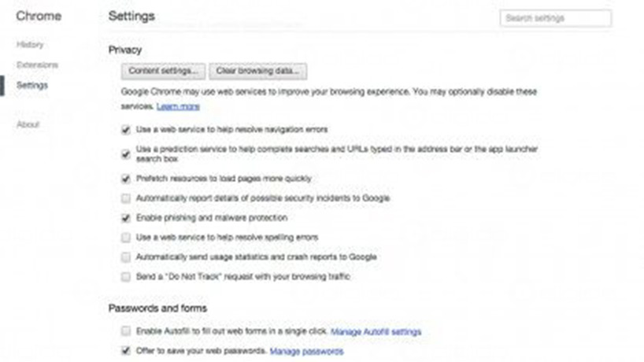The height and width of the screenshot is (362, 644).
Task: Open Content settings dialog
Action: coord(164,71)
